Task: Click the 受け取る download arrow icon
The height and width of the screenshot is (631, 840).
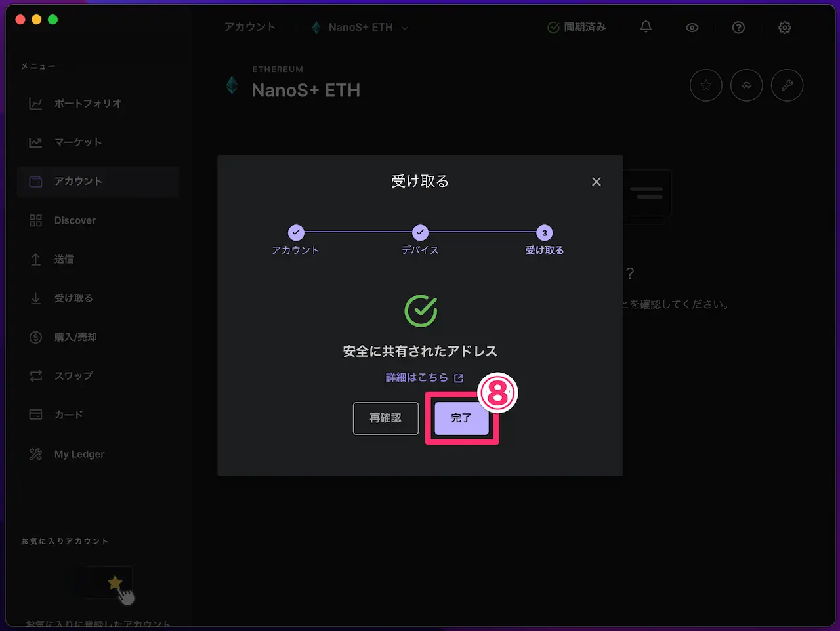Action: click(x=36, y=298)
